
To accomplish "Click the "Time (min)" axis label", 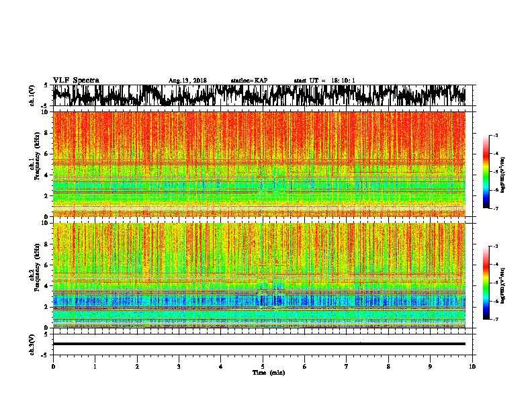I will click(x=269, y=373).
